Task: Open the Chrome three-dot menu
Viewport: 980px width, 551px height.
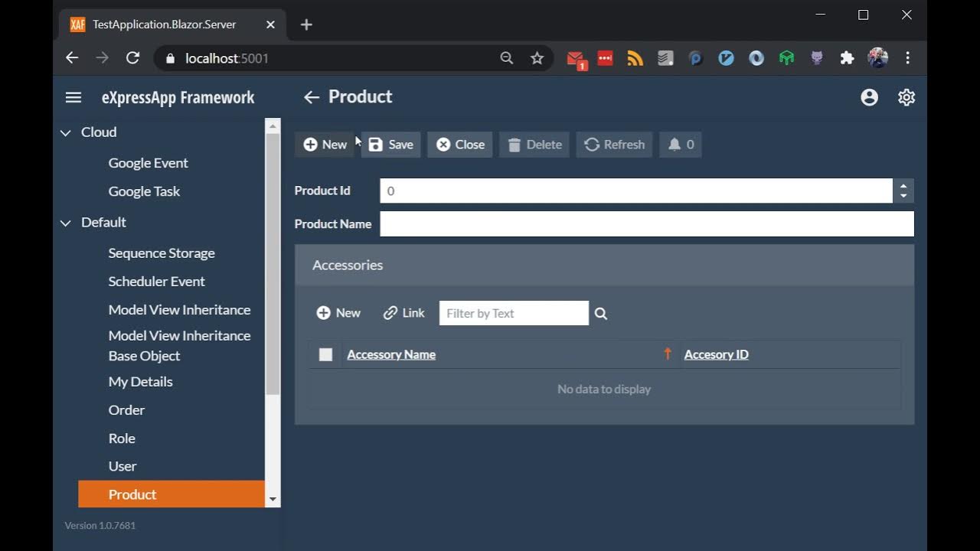Action: pyautogui.click(x=908, y=58)
